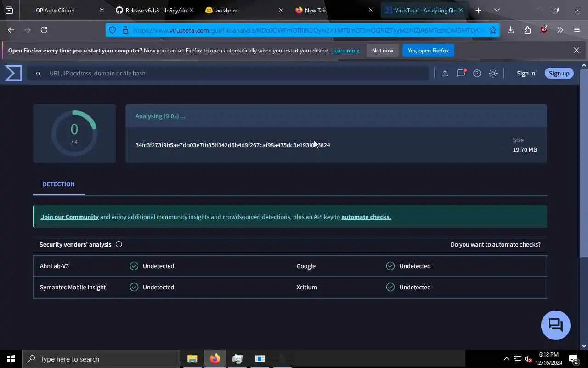Viewport: 588px width, 368px height.
Task: Click the Not now button
Action: (383, 51)
